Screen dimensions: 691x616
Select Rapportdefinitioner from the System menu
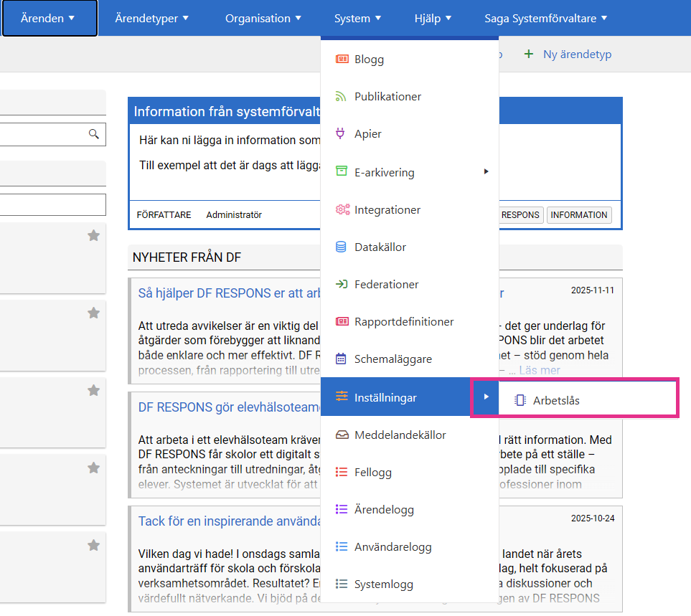pos(403,322)
